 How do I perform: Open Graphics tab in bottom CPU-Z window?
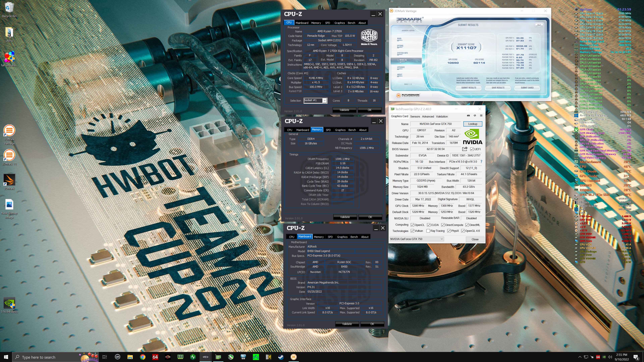pyautogui.click(x=342, y=237)
